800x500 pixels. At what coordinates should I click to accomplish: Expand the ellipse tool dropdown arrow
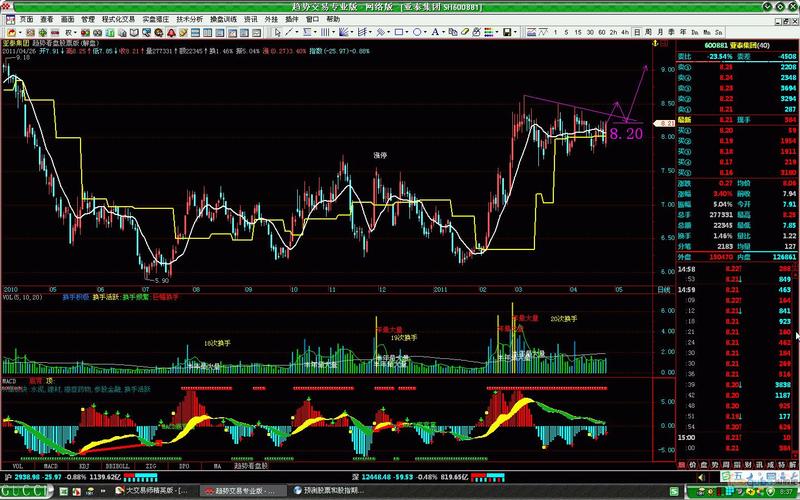425,33
